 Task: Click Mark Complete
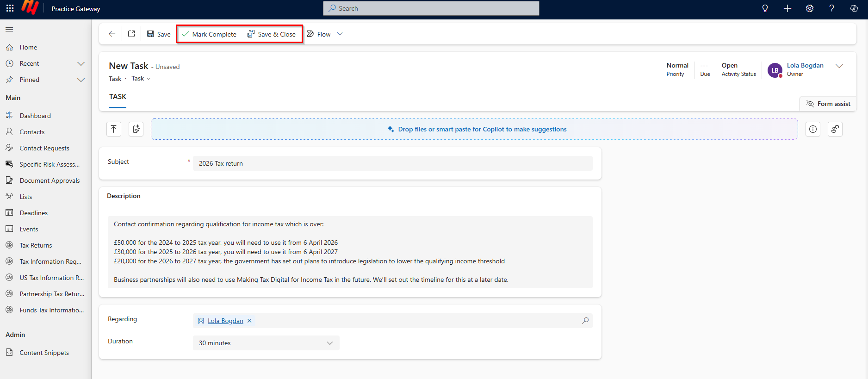click(209, 34)
